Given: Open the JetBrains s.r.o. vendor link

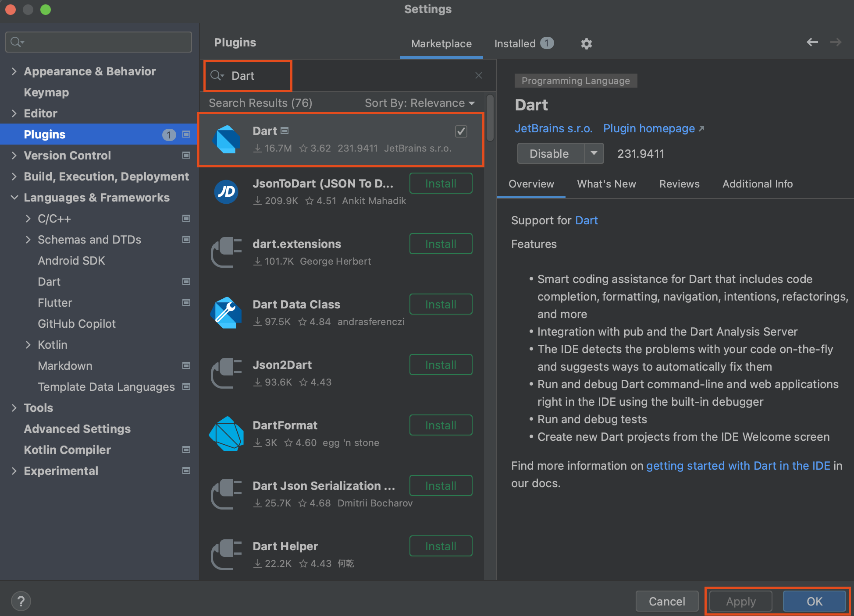Looking at the screenshot, I should click(x=554, y=128).
